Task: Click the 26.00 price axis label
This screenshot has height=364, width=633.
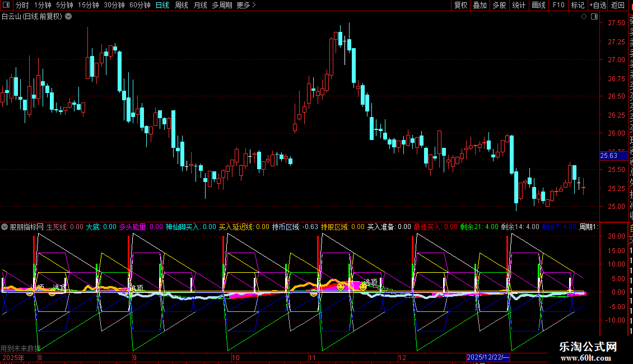Action: (x=616, y=133)
